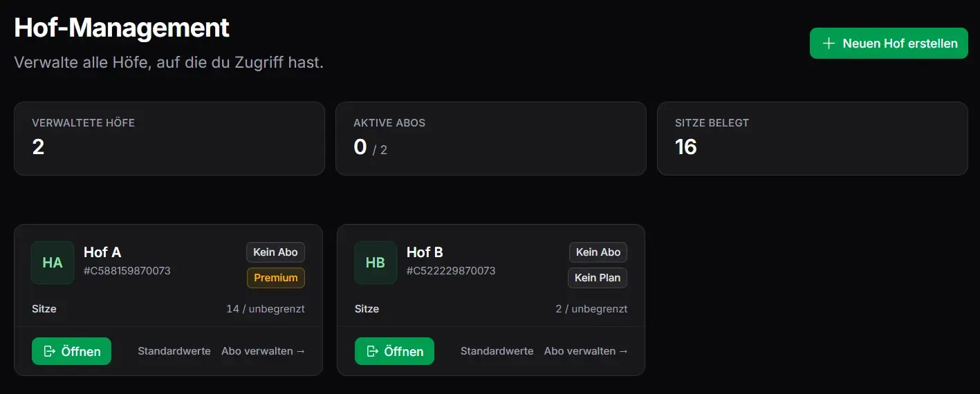
Task: Click the Kein Abo badge on Hof B
Action: (x=598, y=252)
